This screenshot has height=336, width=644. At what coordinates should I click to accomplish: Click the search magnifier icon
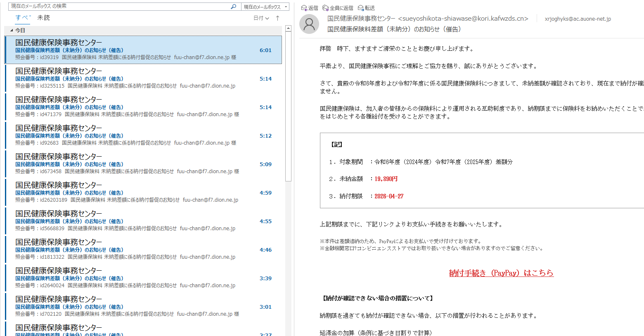(233, 7)
